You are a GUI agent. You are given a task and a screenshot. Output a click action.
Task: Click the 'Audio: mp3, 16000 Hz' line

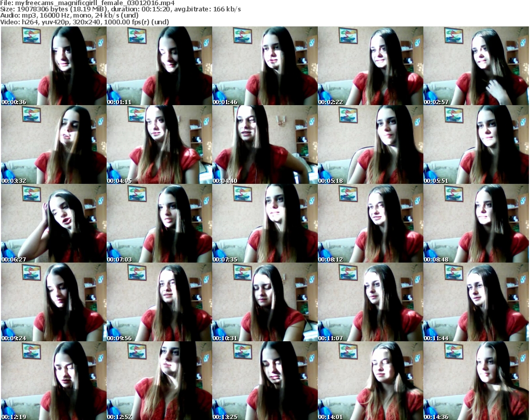[69, 16]
